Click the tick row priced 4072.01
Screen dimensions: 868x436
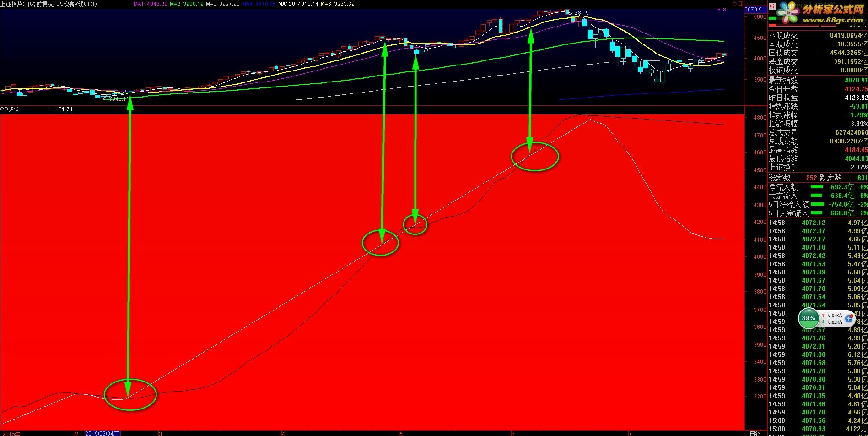(818, 346)
